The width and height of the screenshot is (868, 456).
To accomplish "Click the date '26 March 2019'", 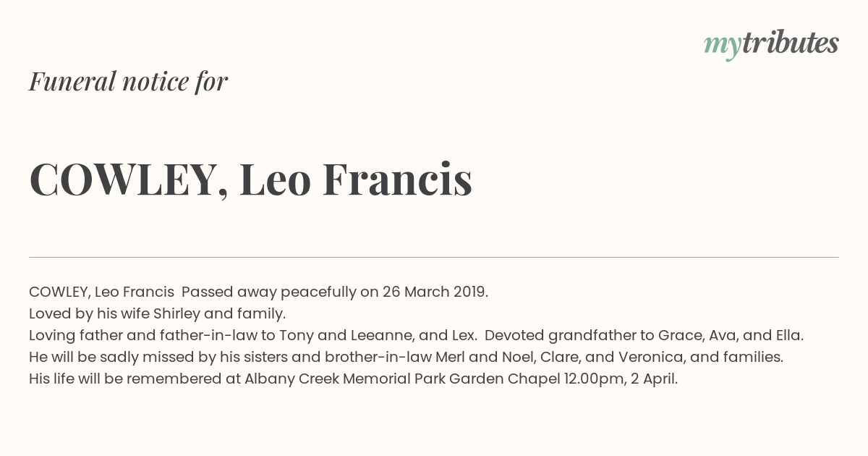I will [x=435, y=292].
